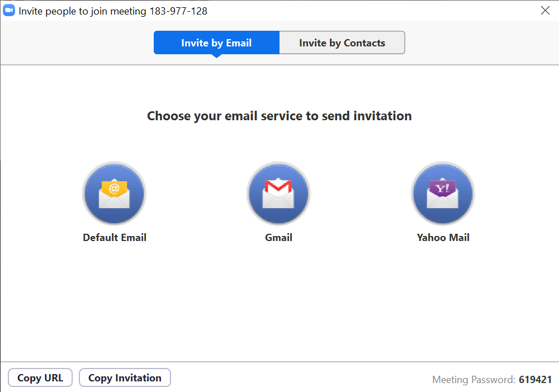This screenshot has height=392, width=559.
Task: Open the Default Email envelope icon
Action: tap(114, 194)
